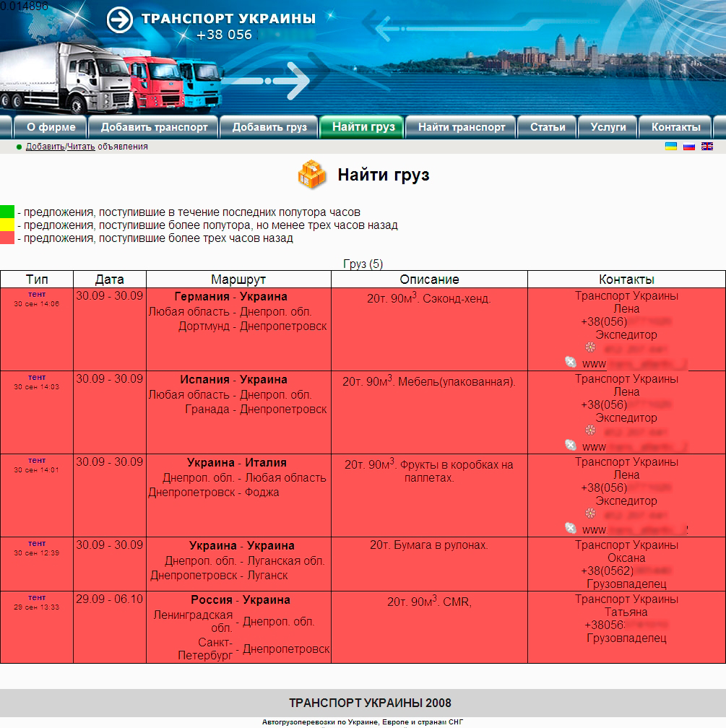726x728 pixels.
Task: Click the Найти груз page heading
Action: 384,175
